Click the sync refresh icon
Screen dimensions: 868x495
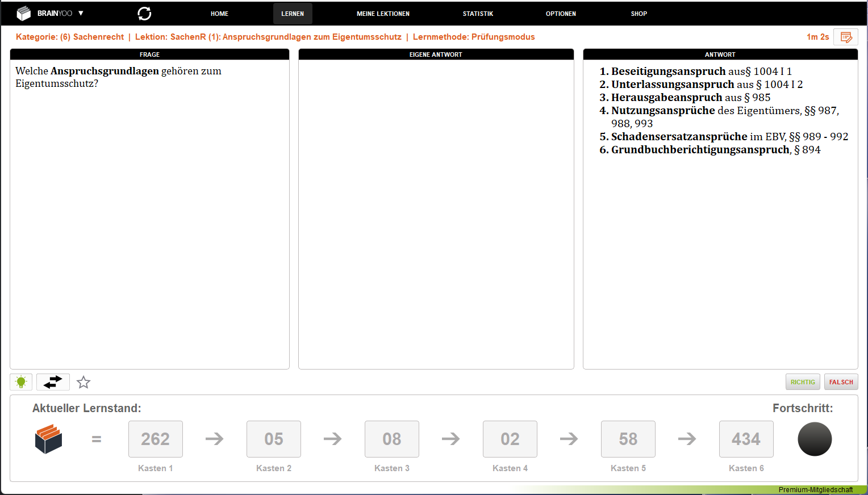[x=144, y=14]
